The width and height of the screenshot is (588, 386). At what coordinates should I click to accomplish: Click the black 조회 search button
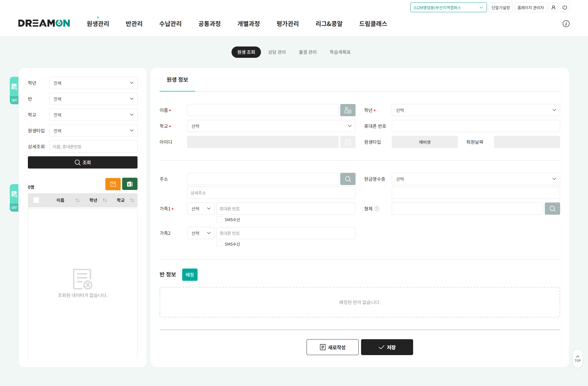83,162
